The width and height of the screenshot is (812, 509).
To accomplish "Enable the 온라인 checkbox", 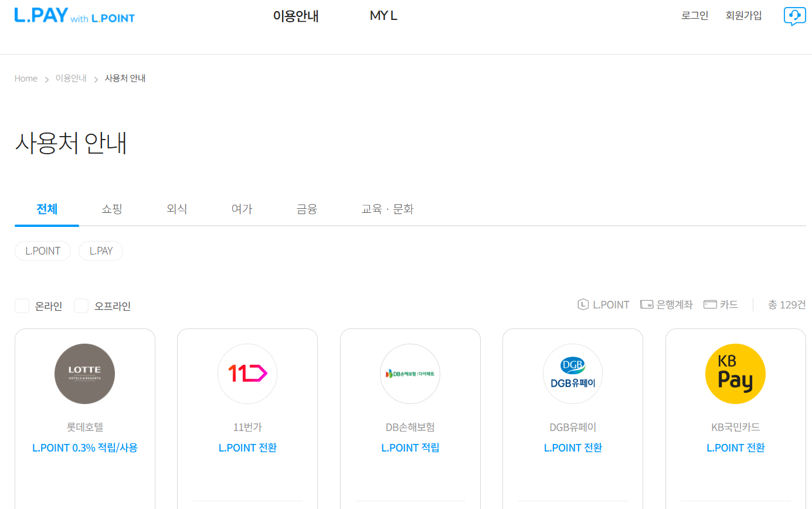I will 22,306.
